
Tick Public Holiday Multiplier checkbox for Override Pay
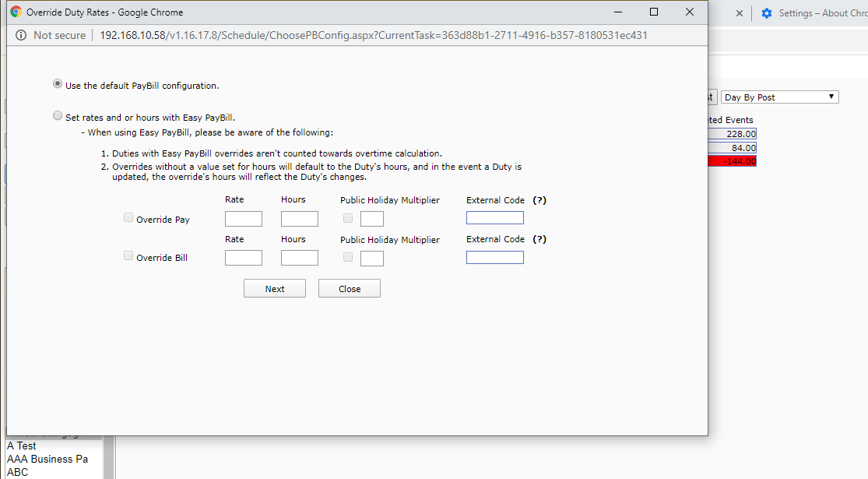(348, 218)
